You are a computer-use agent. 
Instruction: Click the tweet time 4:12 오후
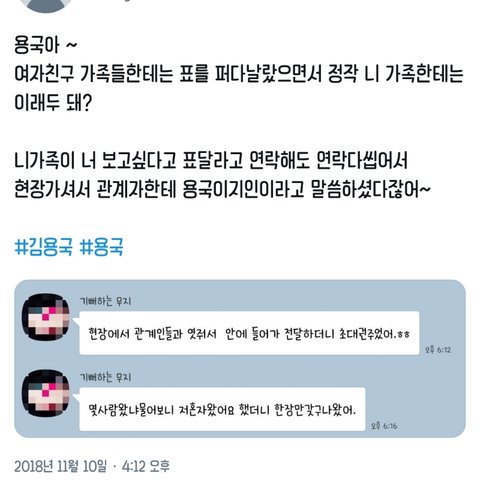pyautogui.click(x=146, y=466)
